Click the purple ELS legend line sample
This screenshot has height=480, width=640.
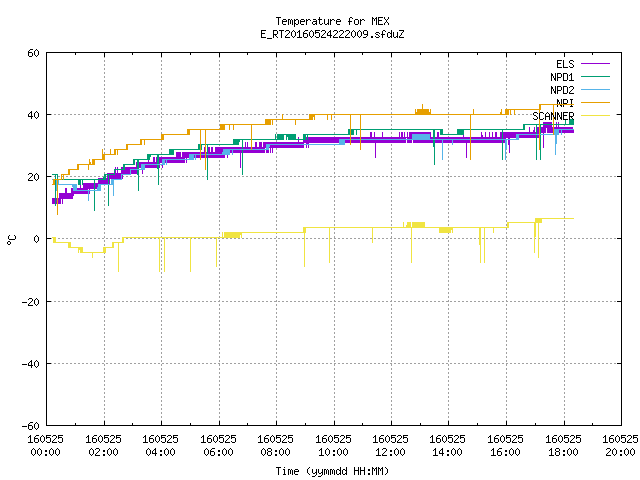pos(595,64)
